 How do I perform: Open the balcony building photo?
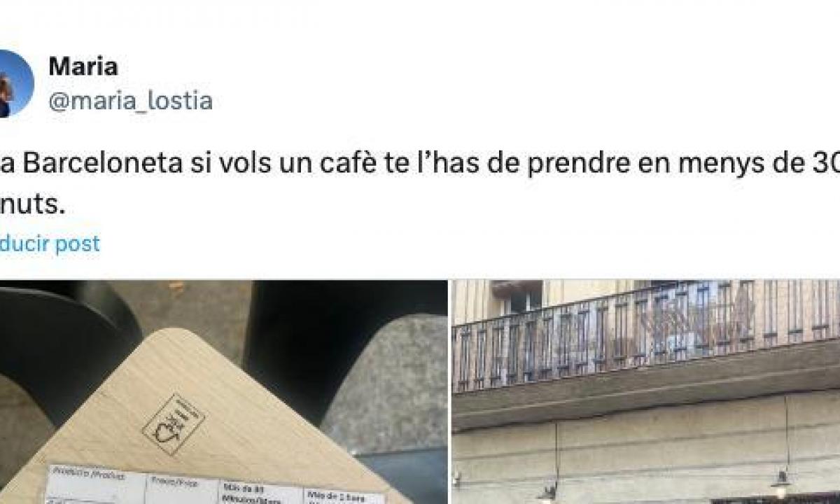pos(646,392)
